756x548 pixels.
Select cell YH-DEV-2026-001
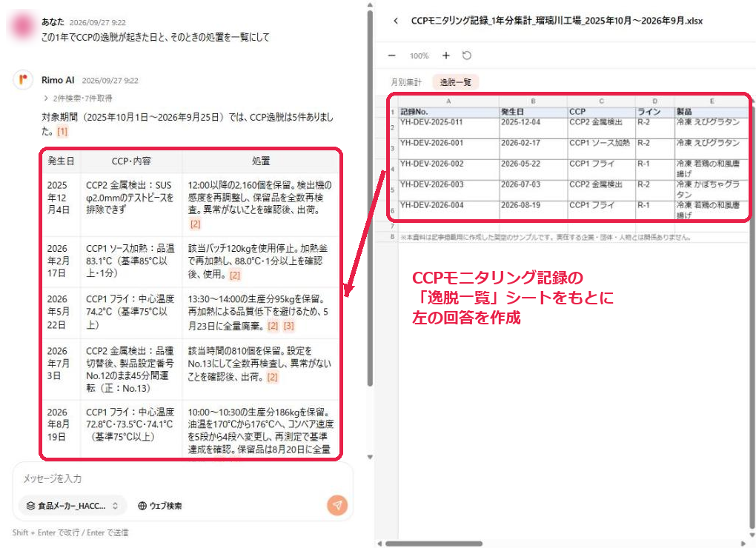coord(449,148)
